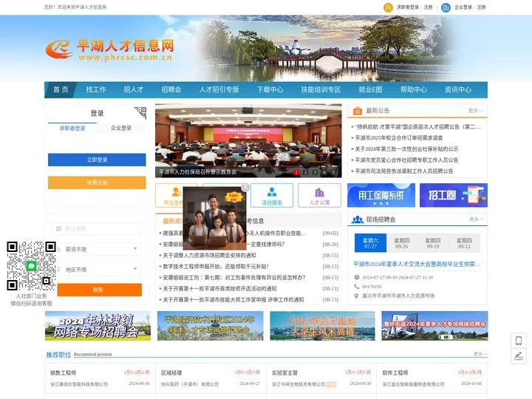Select the 星期四 09-26 job fair tab
The image size is (532, 399).
[x=402, y=243]
